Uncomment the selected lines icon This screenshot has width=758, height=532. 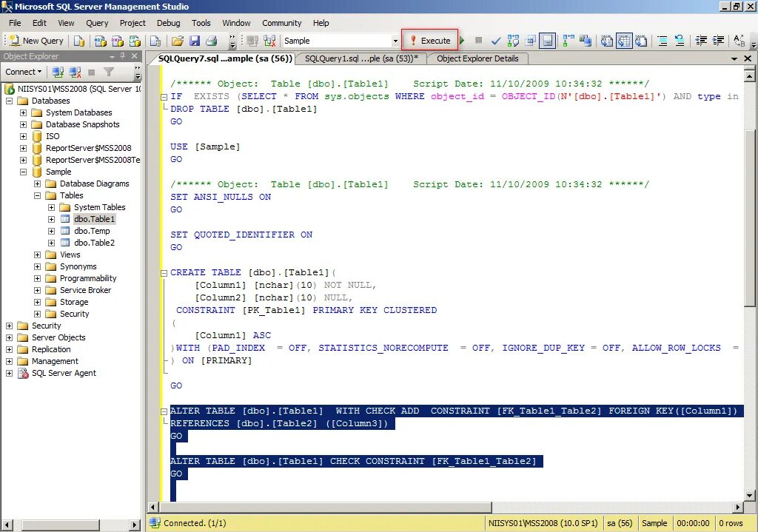[680, 41]
